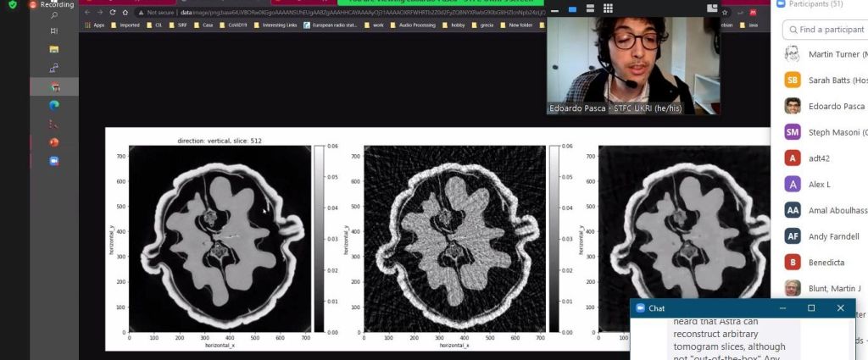Click the browser reload button
The width and height of the screenshot is (868, 360).
point(113,14)
